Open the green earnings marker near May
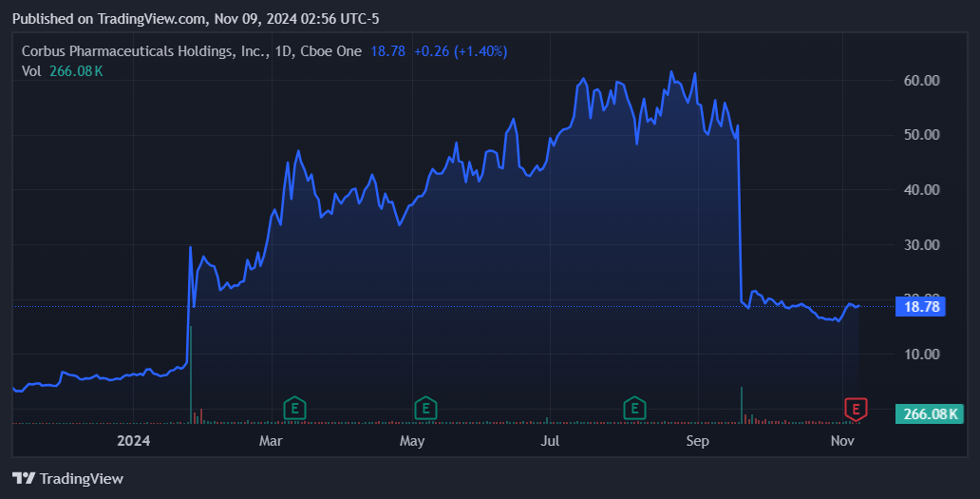Screen dimensions: 980x499 tap(426, 409)
